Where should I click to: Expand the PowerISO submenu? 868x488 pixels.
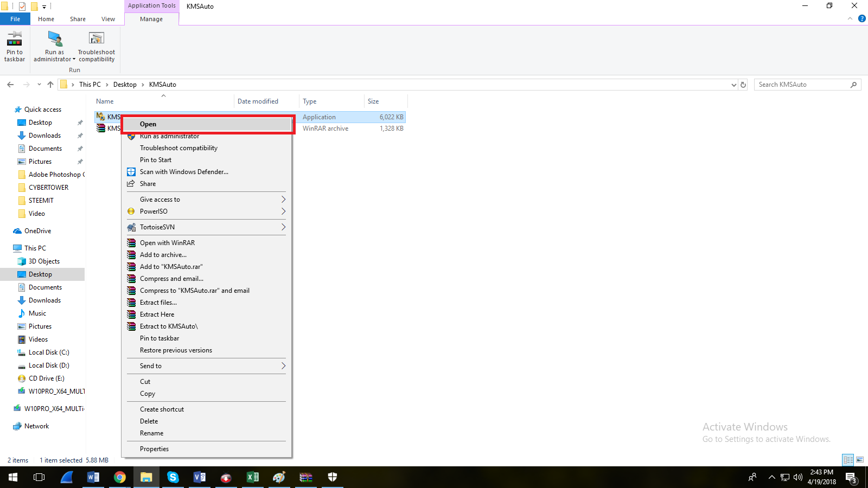pos(207,211)
